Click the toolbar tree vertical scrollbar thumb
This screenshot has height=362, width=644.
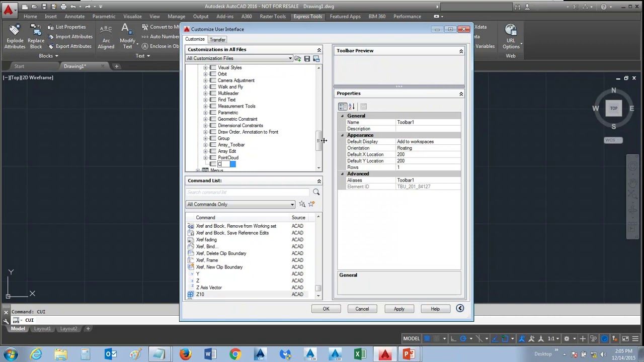(318, 141)
